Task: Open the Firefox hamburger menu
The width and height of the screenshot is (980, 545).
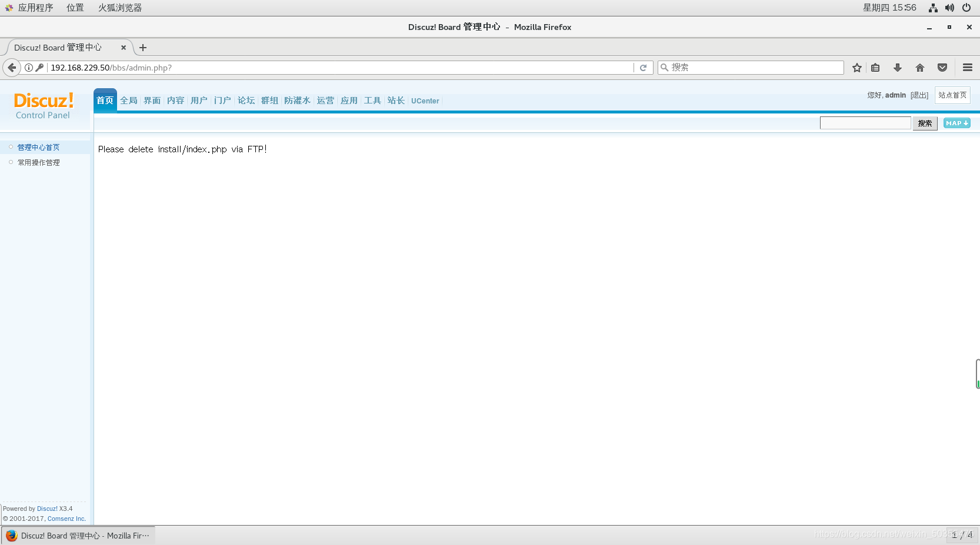Action: coord(968,68)
